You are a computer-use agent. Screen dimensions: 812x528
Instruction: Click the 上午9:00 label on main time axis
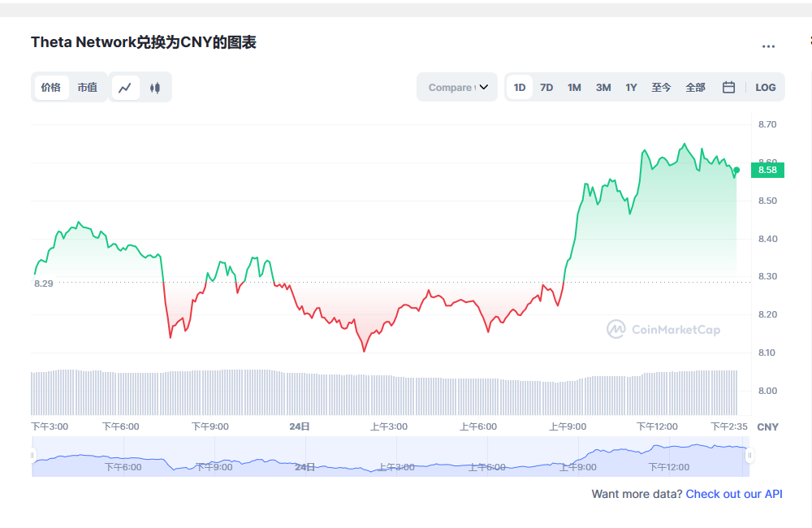click(x=568, y=426)
